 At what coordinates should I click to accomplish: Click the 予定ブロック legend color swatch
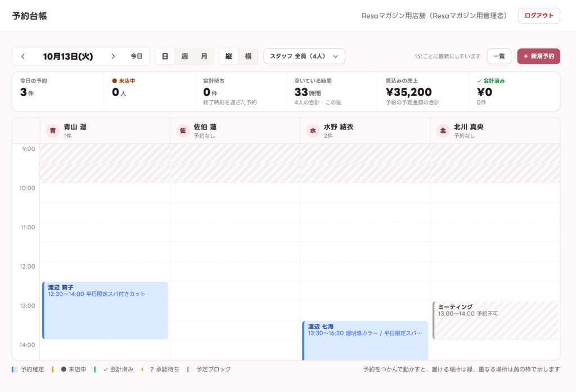189,369
